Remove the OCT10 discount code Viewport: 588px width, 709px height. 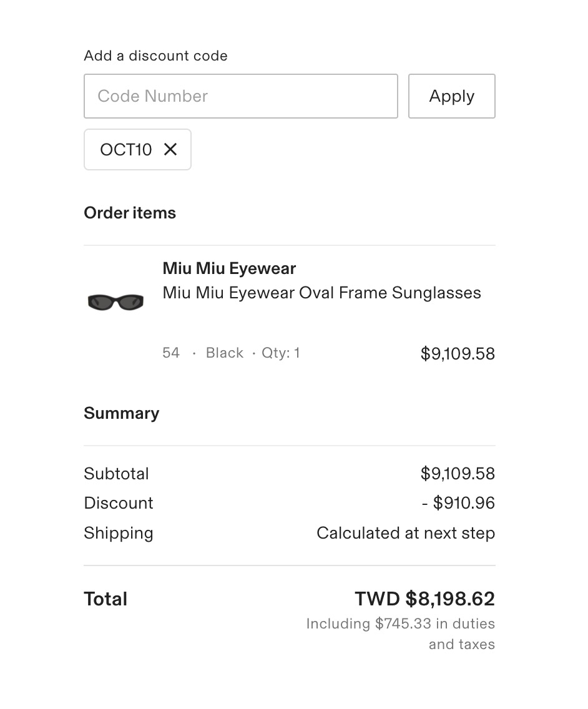(x=170, y=150)
